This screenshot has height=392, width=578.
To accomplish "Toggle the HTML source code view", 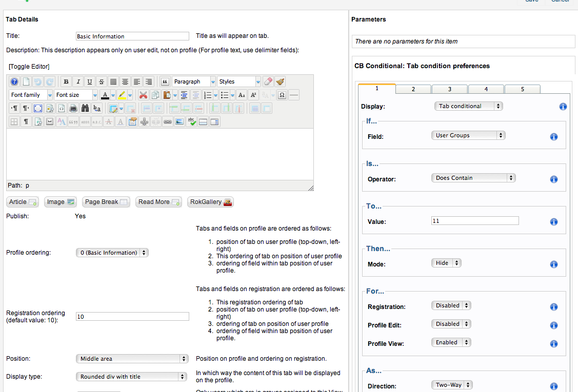I will [62, 108].
